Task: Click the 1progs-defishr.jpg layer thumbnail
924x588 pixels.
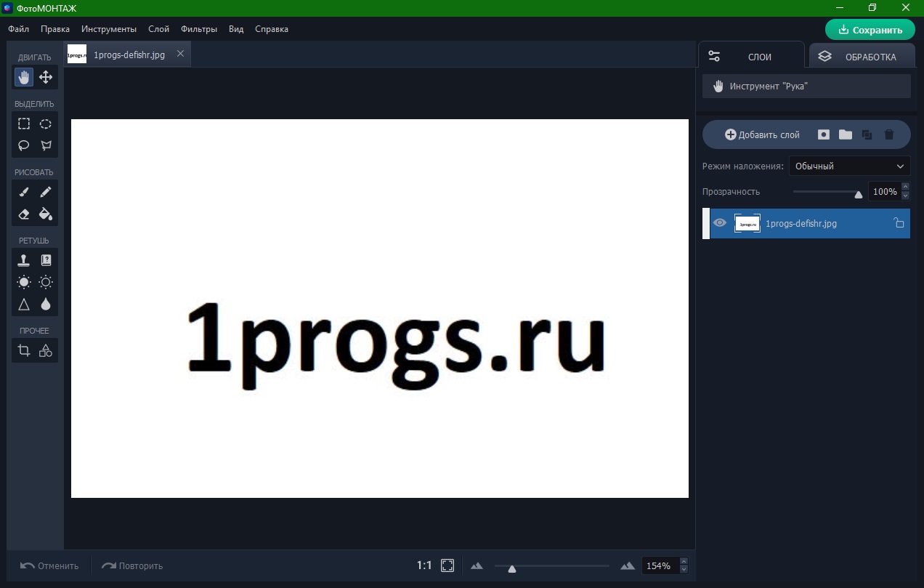Action: [747, 223]
